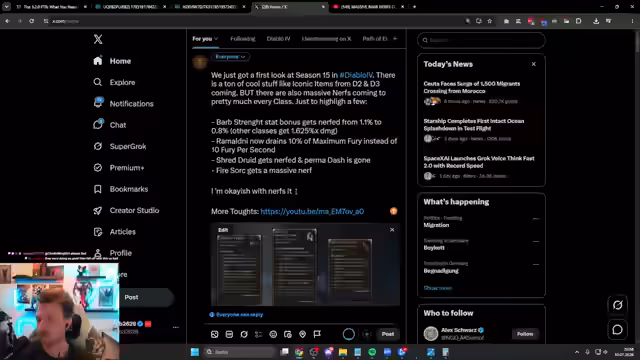
Task: Click the character count circle
Action: [x=349, y=334]
